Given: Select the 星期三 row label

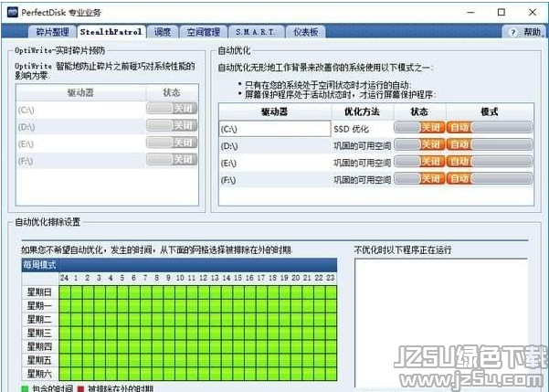Looking at the screenshot, I should coord(40,333).
